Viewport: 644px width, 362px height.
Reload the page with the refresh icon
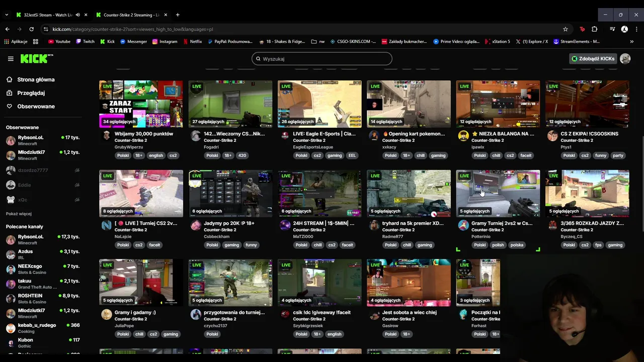tap(31, 29)
